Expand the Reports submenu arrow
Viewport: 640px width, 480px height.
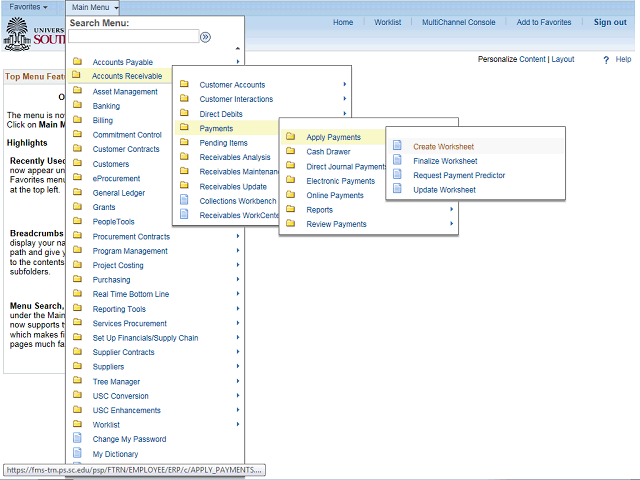(x=451, y=210)
